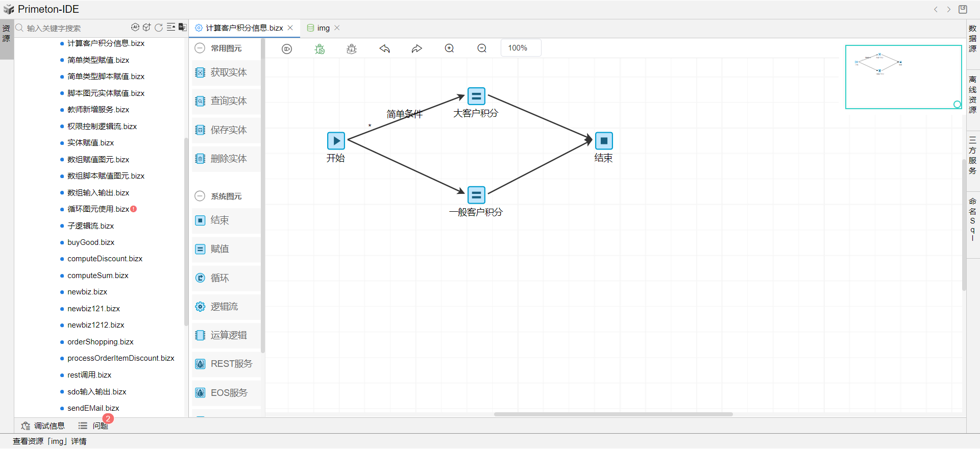Open computeDiscount.bizx in the file tree

click(105, 259)
